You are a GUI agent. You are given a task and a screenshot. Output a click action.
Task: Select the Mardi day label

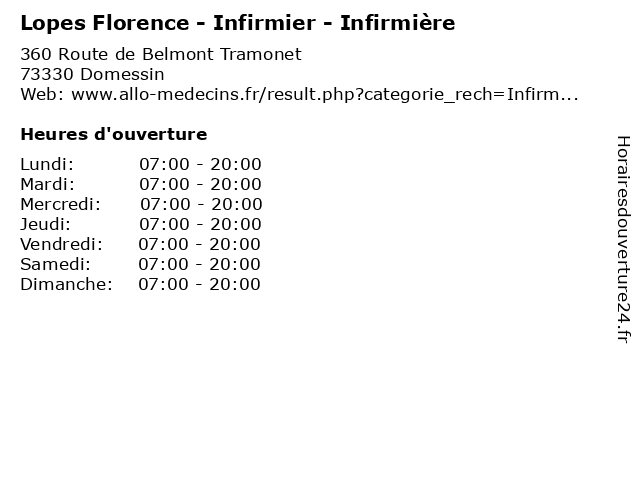pos(48,184)
